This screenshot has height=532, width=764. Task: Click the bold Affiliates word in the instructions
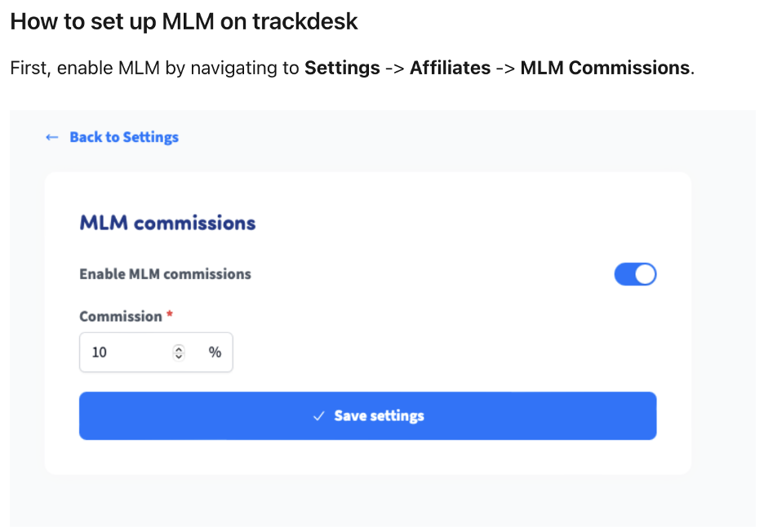click(x=451, y=69)
